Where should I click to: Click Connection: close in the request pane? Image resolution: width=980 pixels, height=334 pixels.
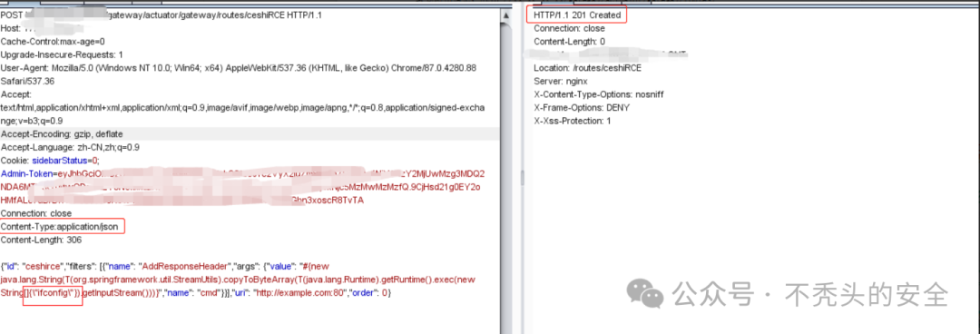(36, 213)
